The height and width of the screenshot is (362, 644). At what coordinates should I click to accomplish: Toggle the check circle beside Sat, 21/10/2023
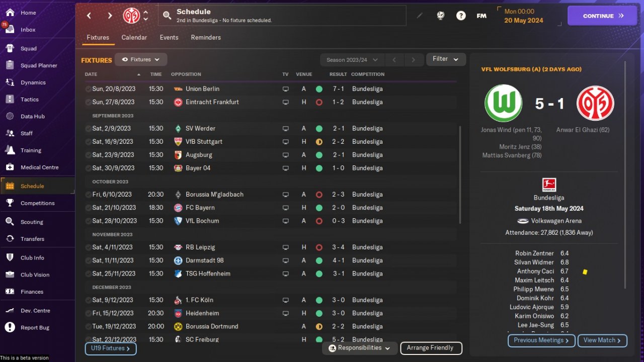pyautogui.click(x=88, y=208)
